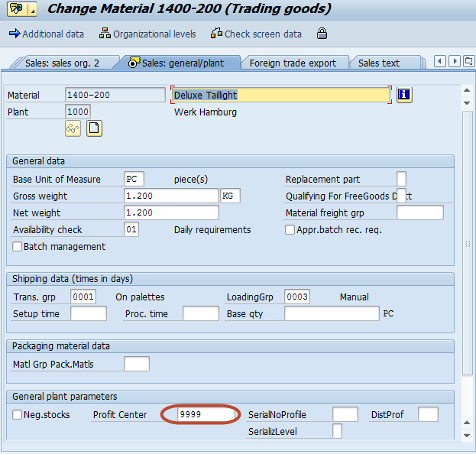The image size is (476, 454).
Task: Click the Gross weight input field
Action: click(x=171, y=196)
